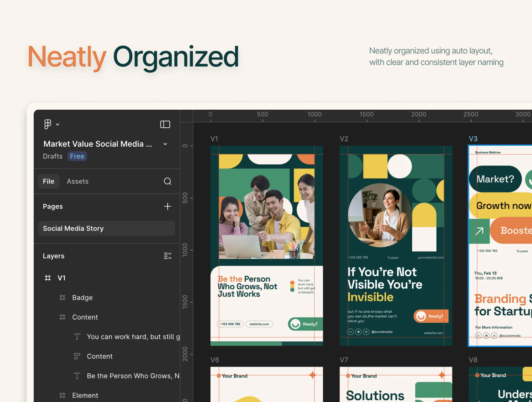Click the orange 'Ready?' button in V2
The height and width of the screenshot is (402, 532).
pos(431,316)
